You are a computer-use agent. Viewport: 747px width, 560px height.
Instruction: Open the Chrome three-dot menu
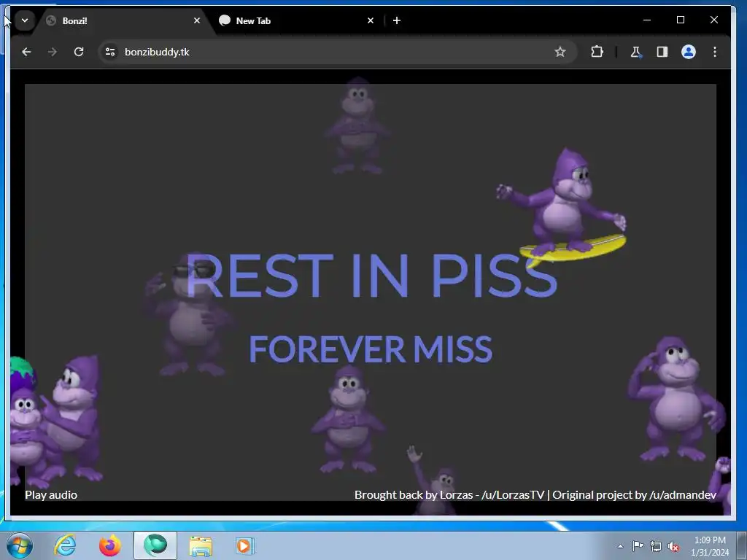715,52
